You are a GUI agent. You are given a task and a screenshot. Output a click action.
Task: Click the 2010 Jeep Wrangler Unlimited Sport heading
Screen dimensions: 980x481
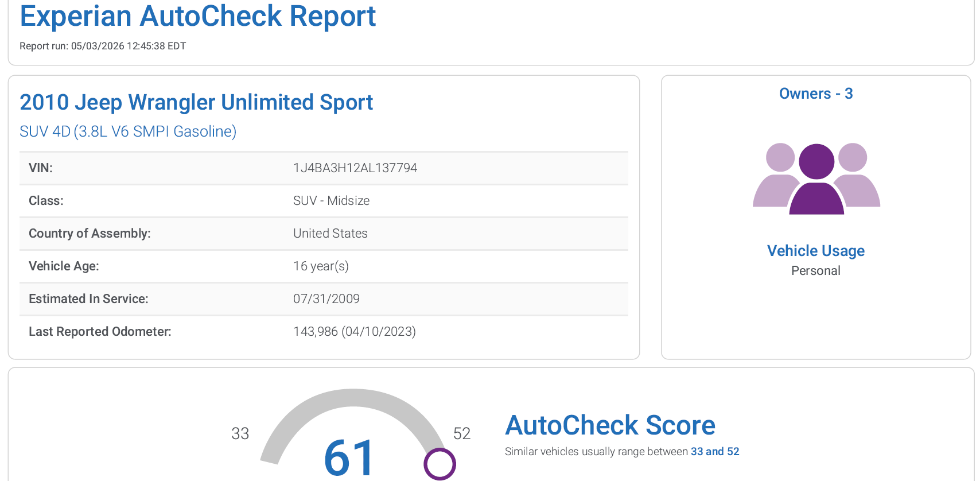(196, 102)
